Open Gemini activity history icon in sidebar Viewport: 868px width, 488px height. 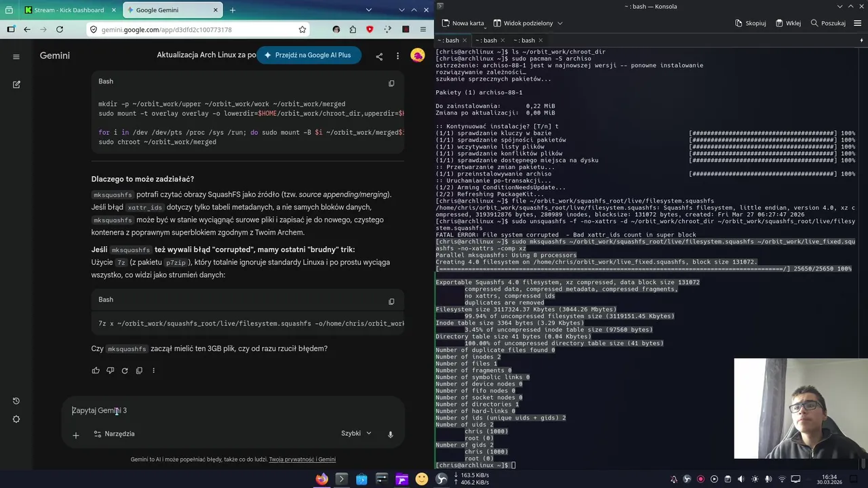[x=16, y=401]
